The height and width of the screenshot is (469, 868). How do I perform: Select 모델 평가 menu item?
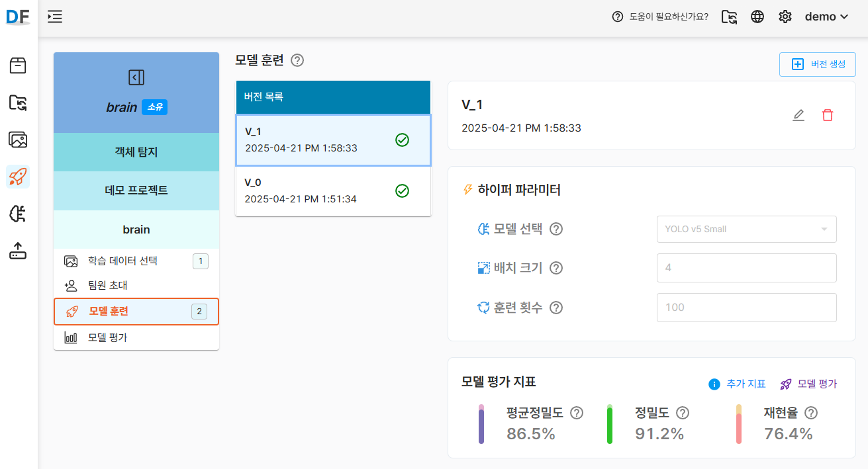tap(136, 337)
